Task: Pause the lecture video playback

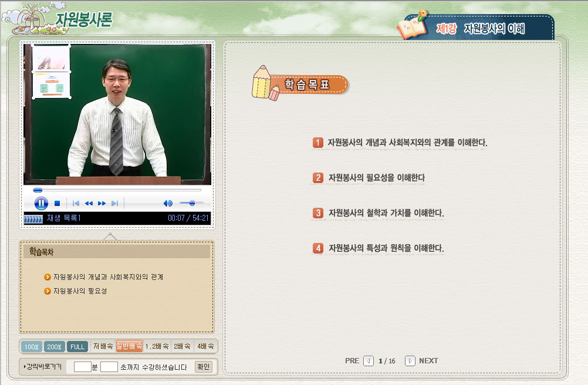Action: tap(42, 202)
